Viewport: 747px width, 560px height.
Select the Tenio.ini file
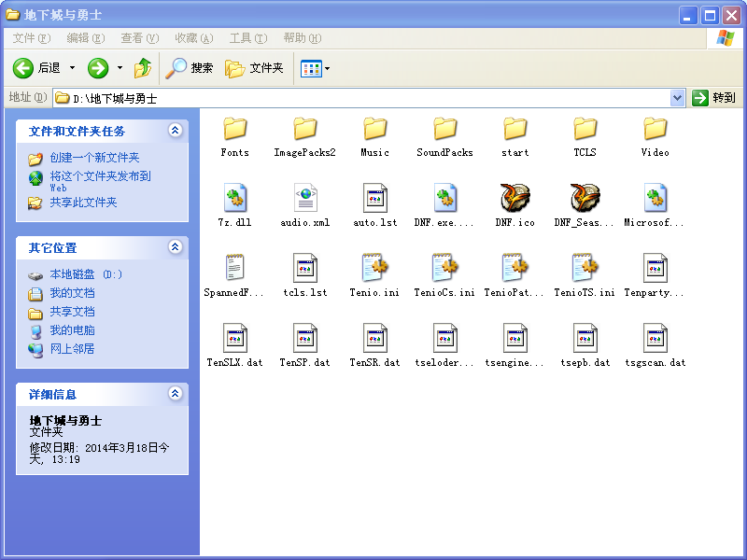point(375,276)
